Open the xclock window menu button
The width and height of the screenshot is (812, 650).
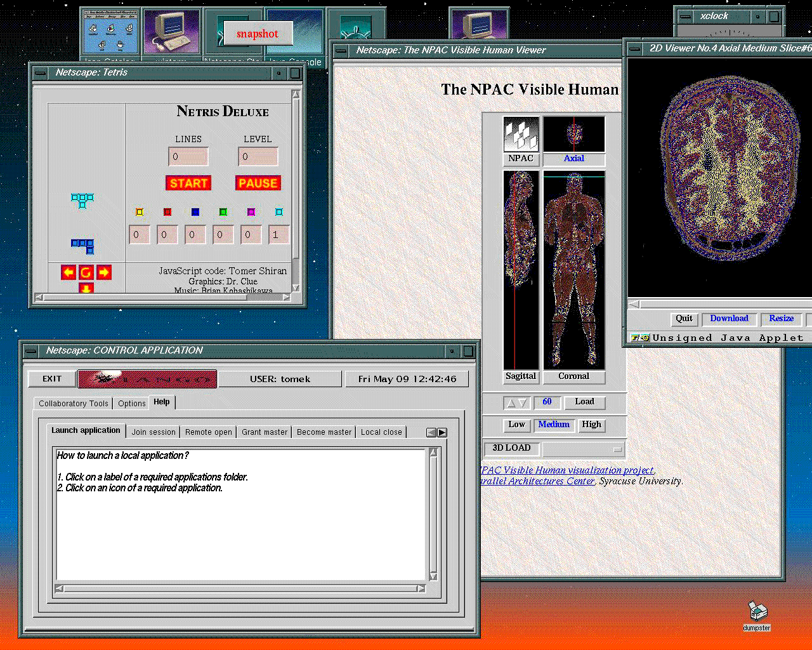[684, 17]
